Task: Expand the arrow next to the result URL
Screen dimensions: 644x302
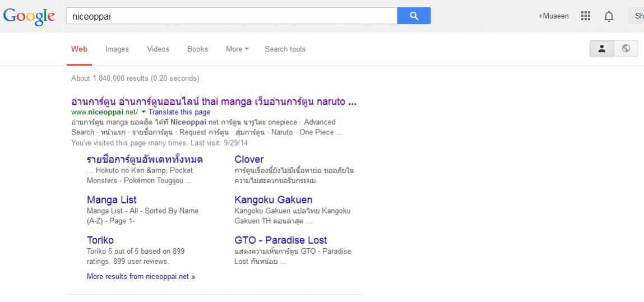Action: 143,112
